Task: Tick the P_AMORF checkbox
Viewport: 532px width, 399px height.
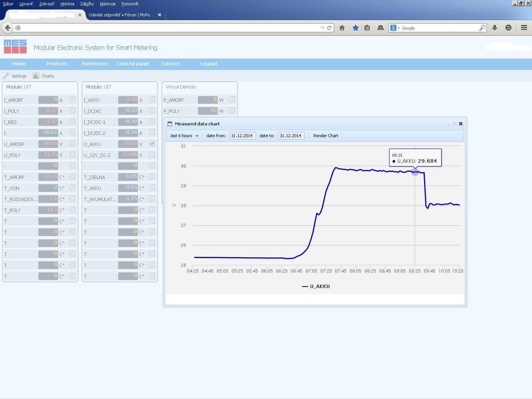Action: 232,100
